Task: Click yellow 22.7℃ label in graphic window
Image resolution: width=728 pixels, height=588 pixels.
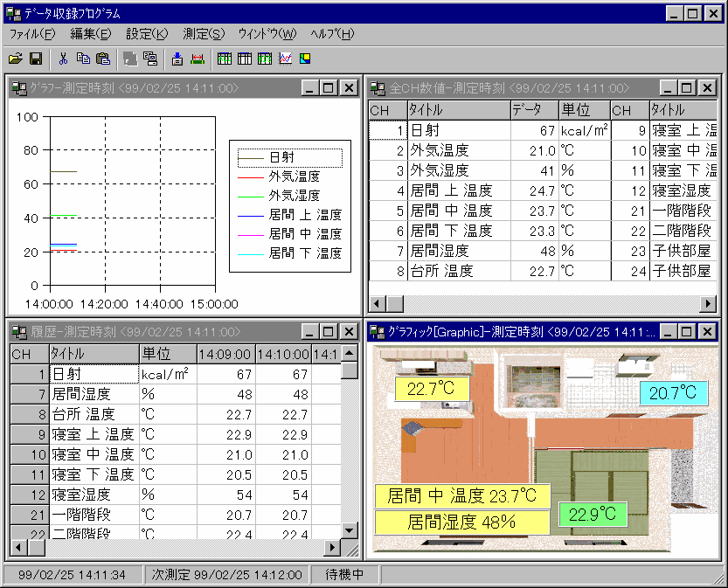Action: point(432,389)
